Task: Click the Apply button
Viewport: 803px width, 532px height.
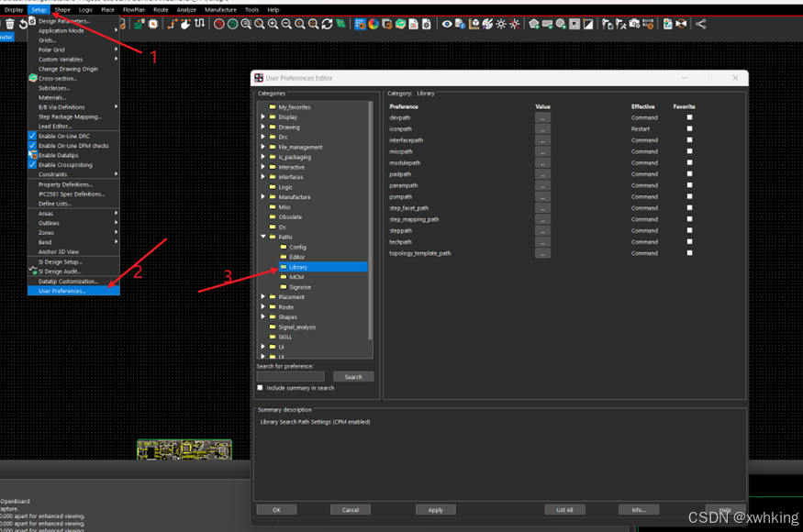Action: click(x=435, y=509)
